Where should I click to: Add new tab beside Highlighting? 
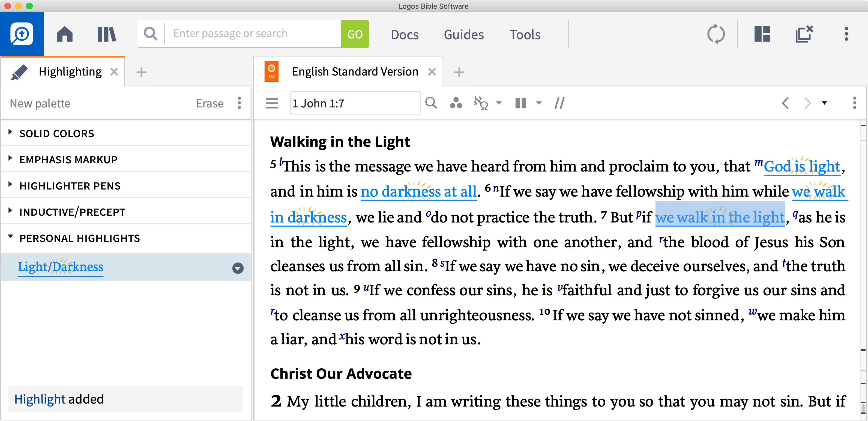141,72
